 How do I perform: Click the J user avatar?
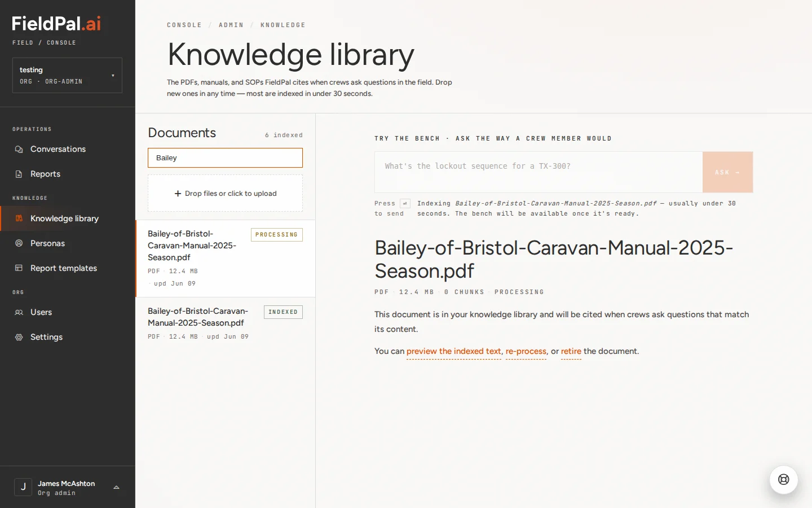tap(23, 487)
